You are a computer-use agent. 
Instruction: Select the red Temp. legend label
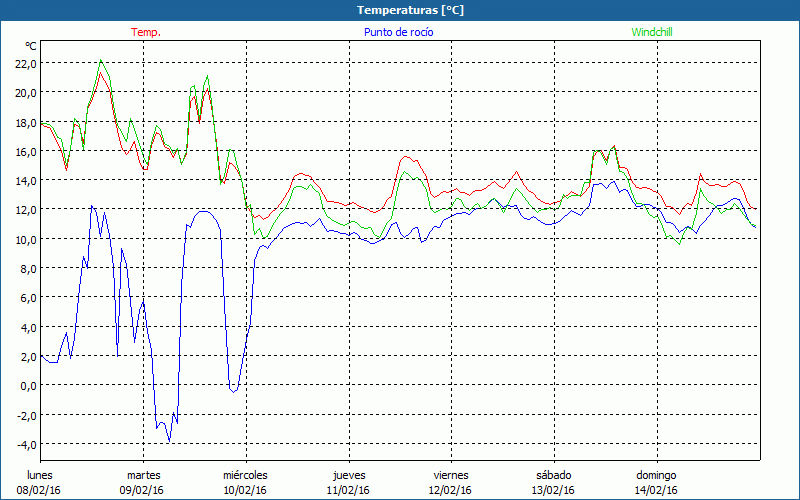click(x=146, y=32)
